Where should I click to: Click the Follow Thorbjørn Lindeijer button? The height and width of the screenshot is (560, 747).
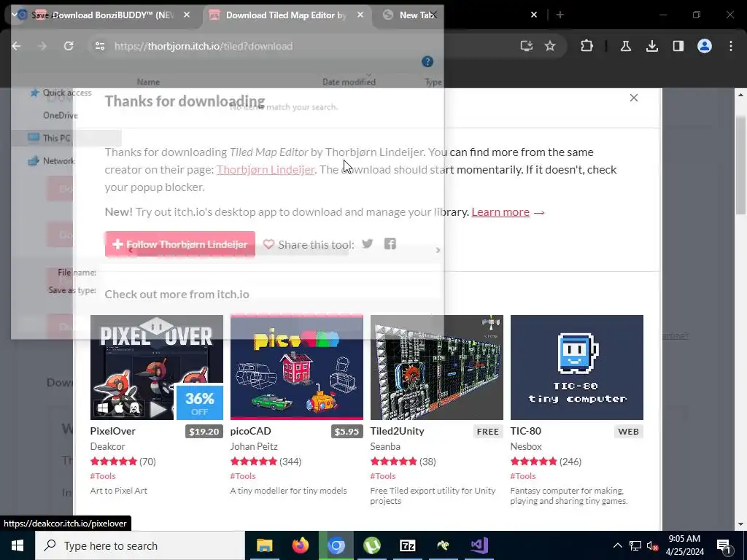pyautogui.click(x=180, y=244)
